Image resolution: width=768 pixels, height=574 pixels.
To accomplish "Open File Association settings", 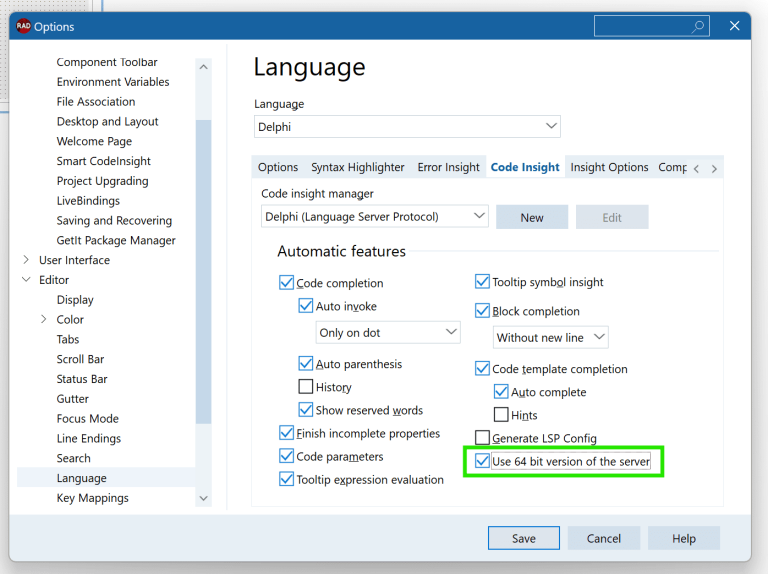I will pos(96,101).
